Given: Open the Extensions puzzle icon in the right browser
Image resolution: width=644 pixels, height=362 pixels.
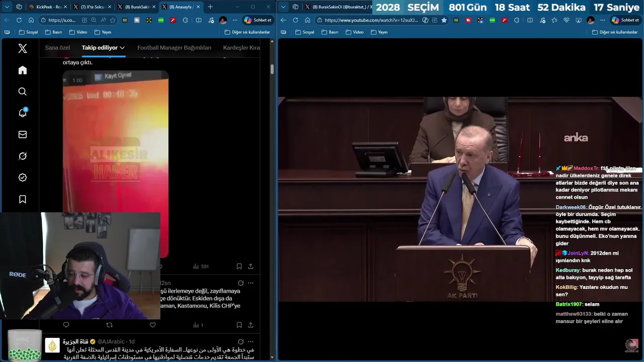Looking at the screenshot, I should 517,20.
